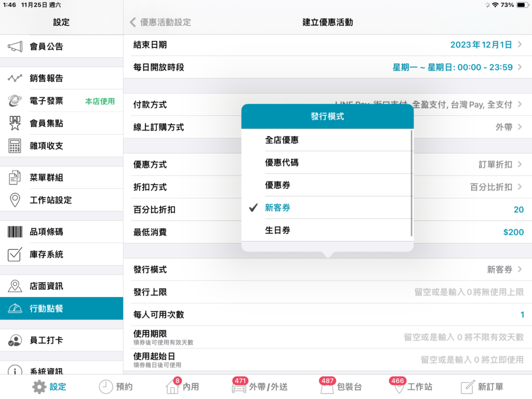Click the 487 badge on 包裝台
Screen dimensions: 532x399
(x=327, y=381)
